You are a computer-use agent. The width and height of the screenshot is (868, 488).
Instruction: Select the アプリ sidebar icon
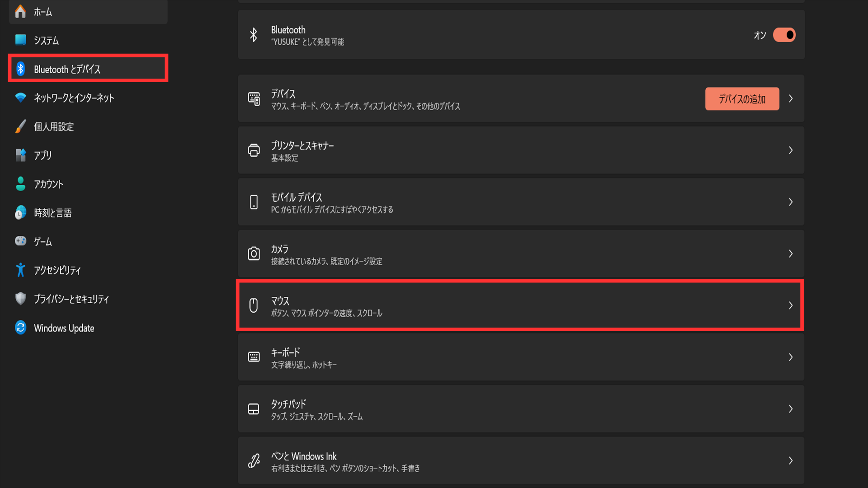click(20, 155)
